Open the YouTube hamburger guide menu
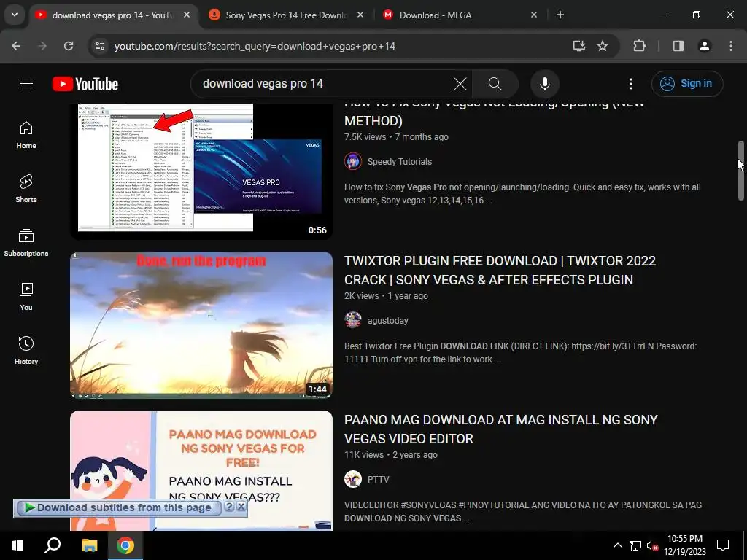747x560 pixels. (26, 84)
